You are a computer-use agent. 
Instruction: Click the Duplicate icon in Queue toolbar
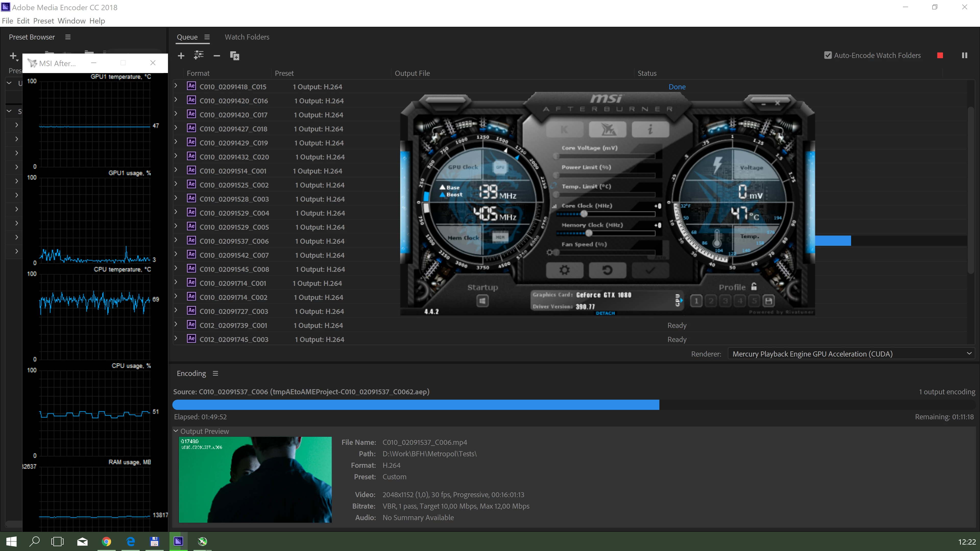coord(235,56)
